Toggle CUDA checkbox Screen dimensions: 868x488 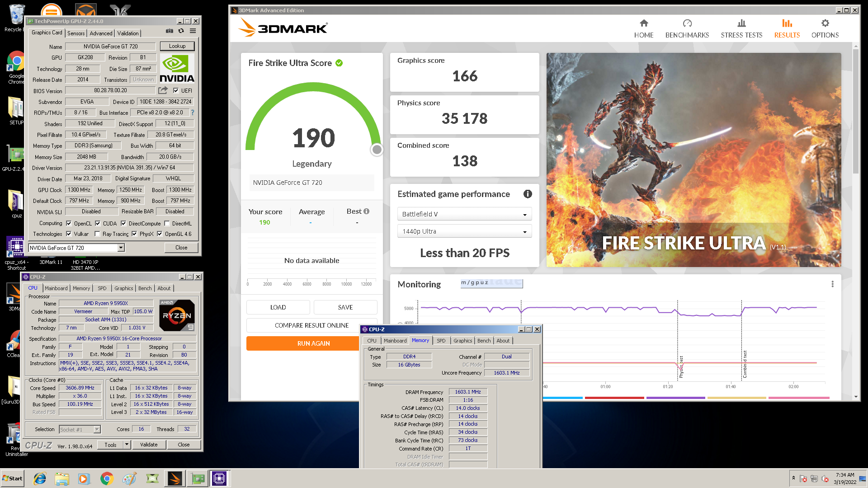pos(98,223)
